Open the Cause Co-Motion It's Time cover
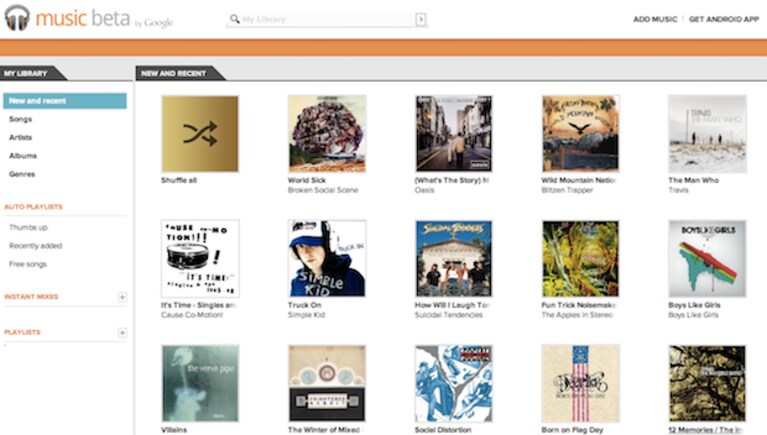Screen dimensions: 767x435 (x=200, y=258)
